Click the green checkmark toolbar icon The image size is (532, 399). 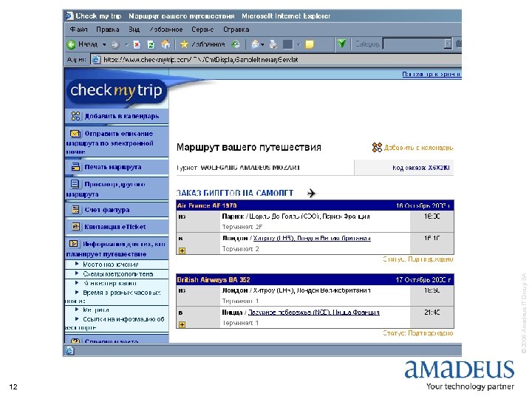pos(341,44)
